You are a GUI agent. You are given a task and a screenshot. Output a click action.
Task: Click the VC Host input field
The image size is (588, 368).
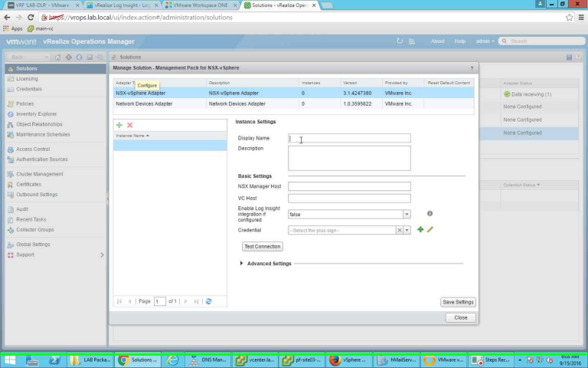click(349, 199)
